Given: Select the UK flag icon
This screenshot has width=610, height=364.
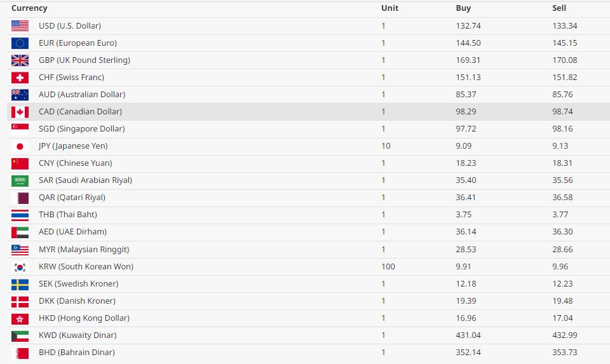Looking at the screenshot, I should point(20,60).
